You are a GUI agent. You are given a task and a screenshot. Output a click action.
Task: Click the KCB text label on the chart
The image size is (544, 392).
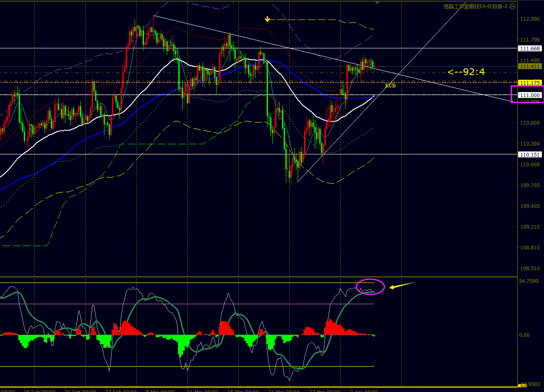pyautogui.click(x=390, y=86)
